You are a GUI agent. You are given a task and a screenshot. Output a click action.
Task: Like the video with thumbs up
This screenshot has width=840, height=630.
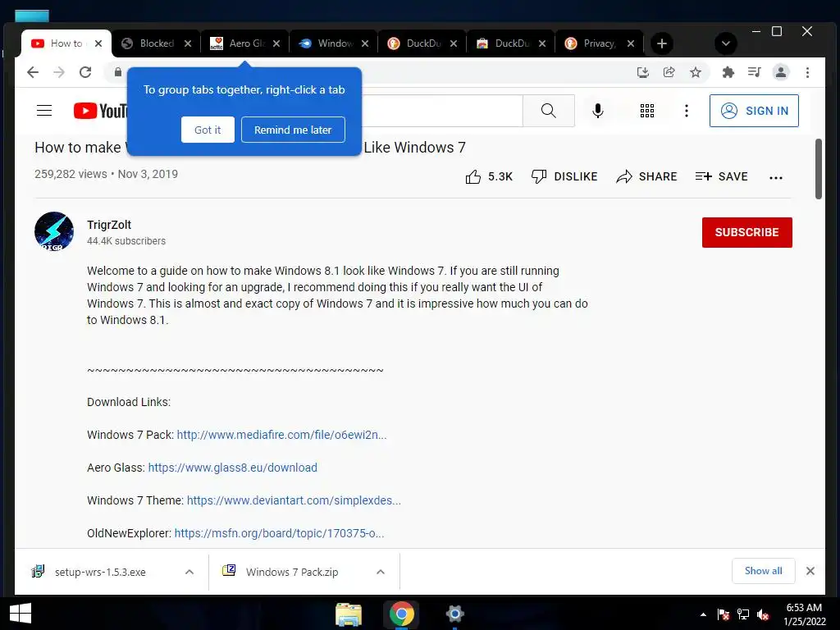tap(489, 177)
